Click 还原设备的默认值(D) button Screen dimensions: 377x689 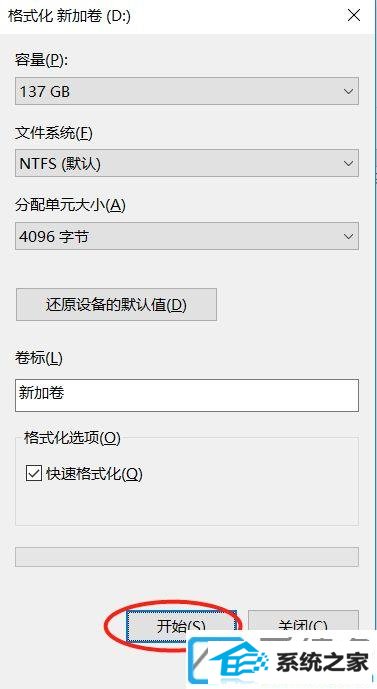point(116,305)
